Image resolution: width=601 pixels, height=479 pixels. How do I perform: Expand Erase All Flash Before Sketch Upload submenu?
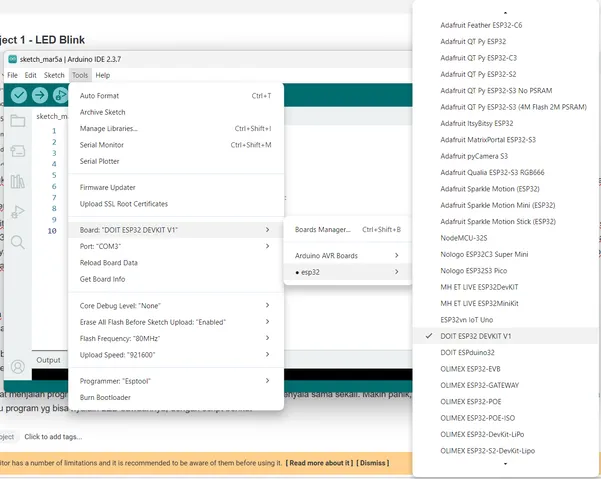point(176,322)
